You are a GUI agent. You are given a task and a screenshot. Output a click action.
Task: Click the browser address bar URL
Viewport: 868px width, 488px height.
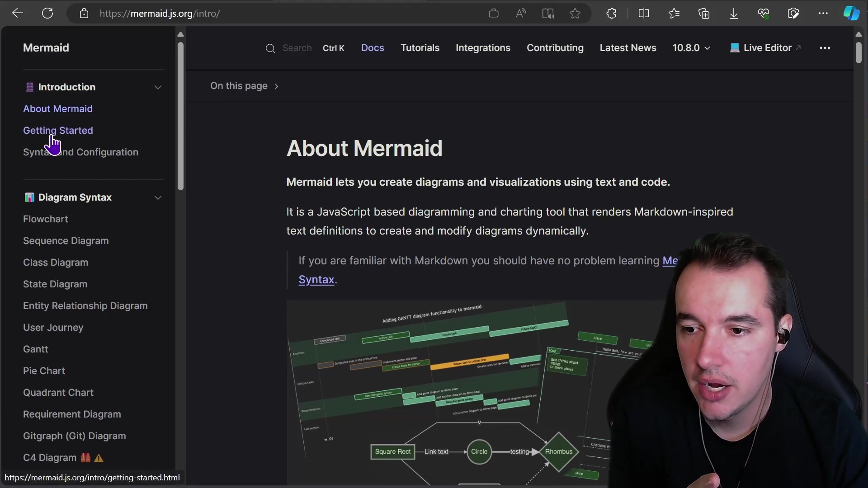(160, 14)
